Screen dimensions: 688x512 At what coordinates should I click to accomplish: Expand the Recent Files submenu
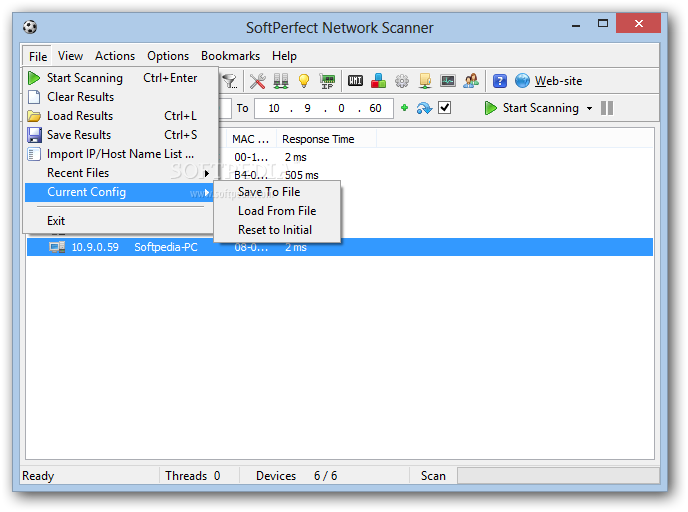coord(118,173)
